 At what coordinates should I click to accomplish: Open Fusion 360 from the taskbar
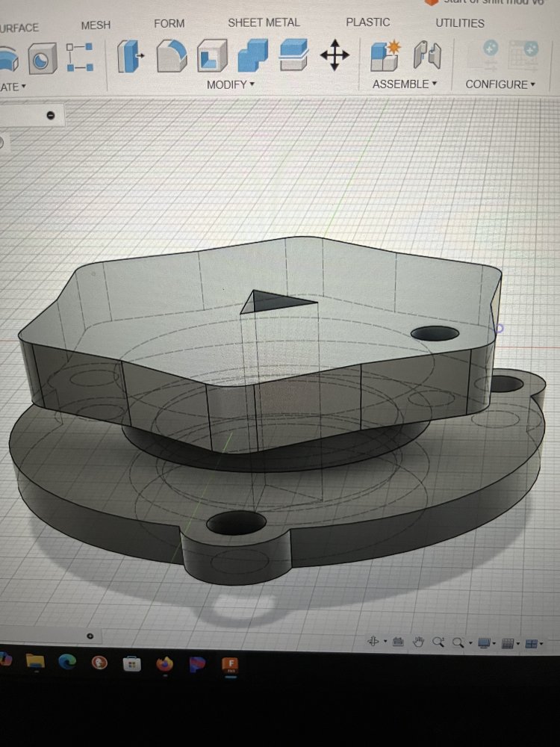231,663
